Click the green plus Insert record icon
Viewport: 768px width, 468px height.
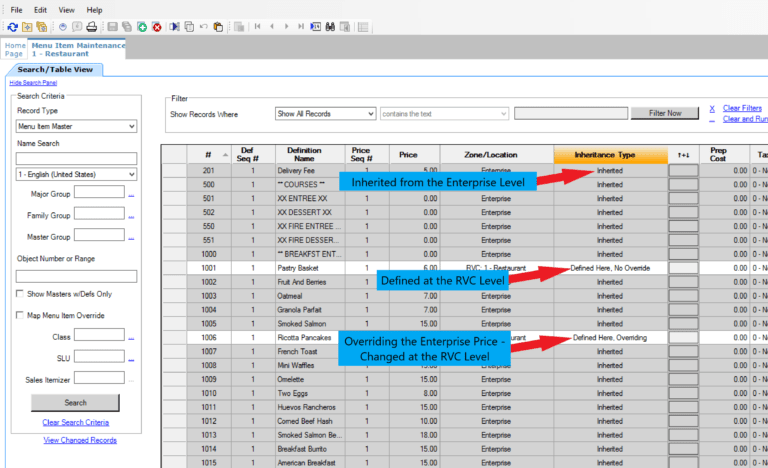142,27
